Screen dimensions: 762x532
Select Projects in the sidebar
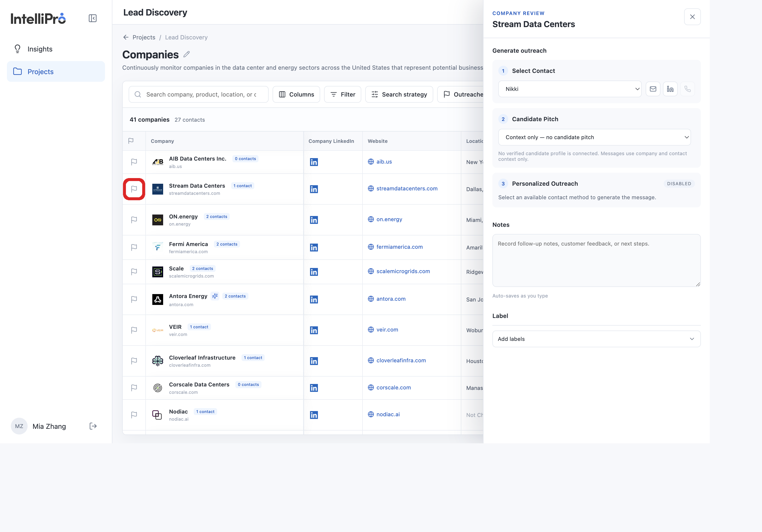(56, 71)
